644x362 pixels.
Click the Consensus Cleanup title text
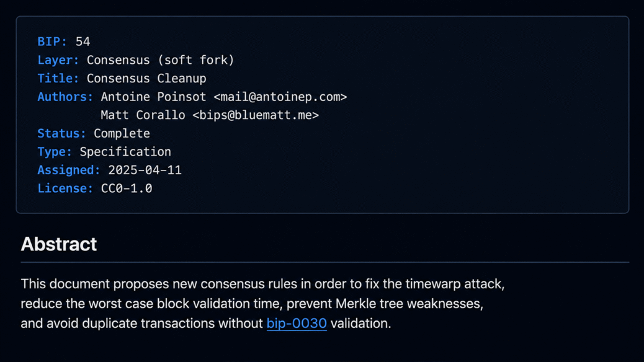pos(146,78)
